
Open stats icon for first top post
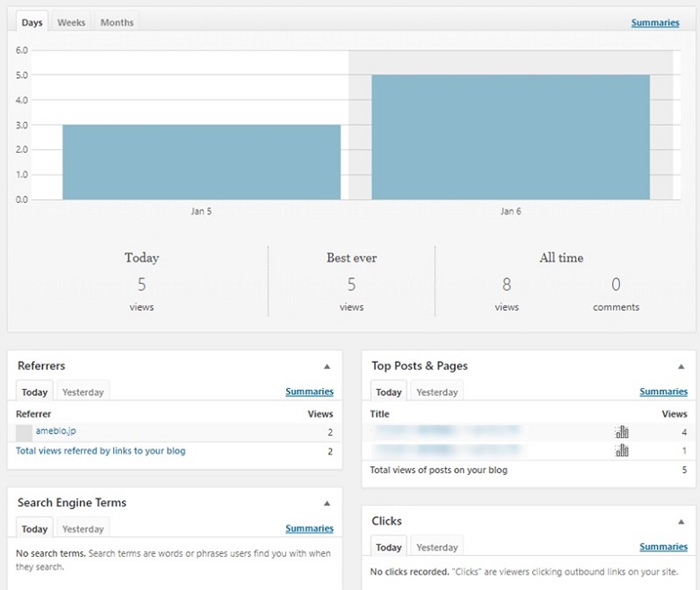pos(622,432)
